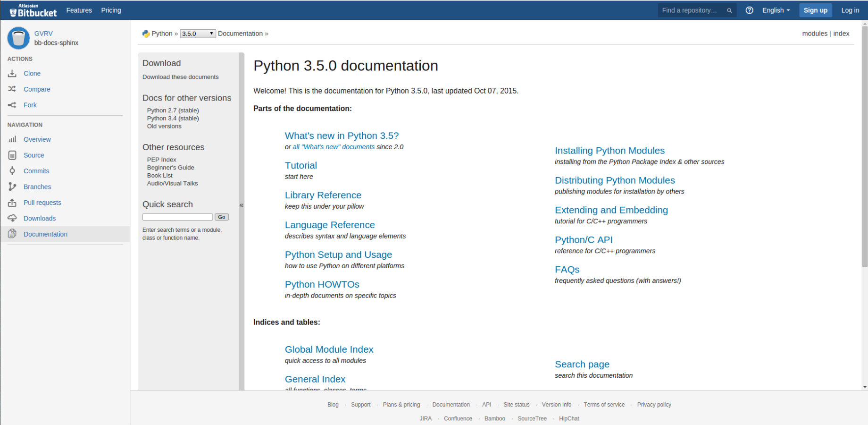Screen dimensions: 868x425
Task: Open the Language Reference link
Action: (x=330, y=225)
